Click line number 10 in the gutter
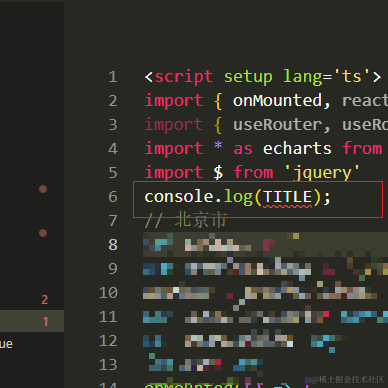The image size is (388, 388). 108,293
